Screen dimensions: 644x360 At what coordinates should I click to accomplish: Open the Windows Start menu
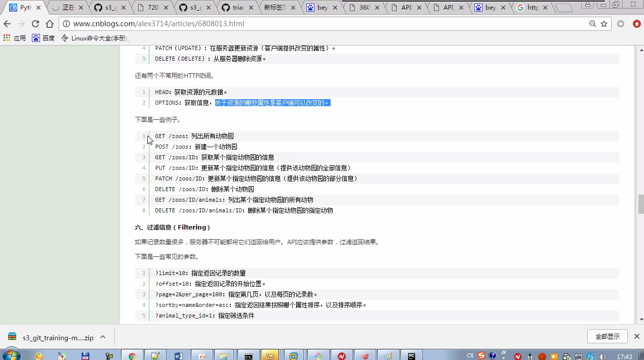coord(11,355)
